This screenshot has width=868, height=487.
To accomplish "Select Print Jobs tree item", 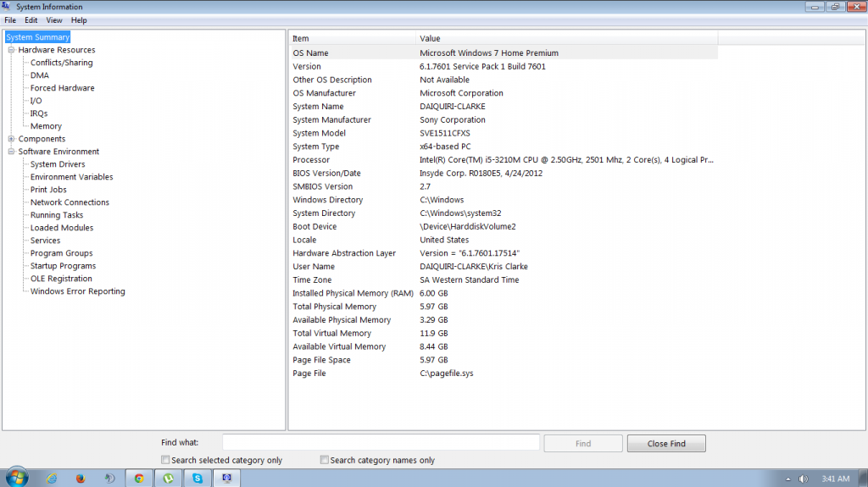I will click(48, 190).
